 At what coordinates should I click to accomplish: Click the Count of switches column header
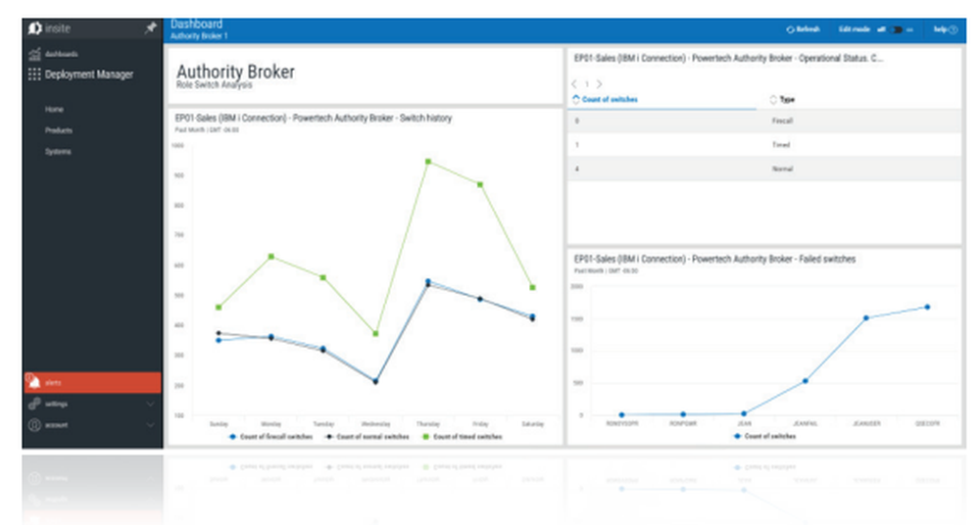pyautogui.click(x=610, y=99)
